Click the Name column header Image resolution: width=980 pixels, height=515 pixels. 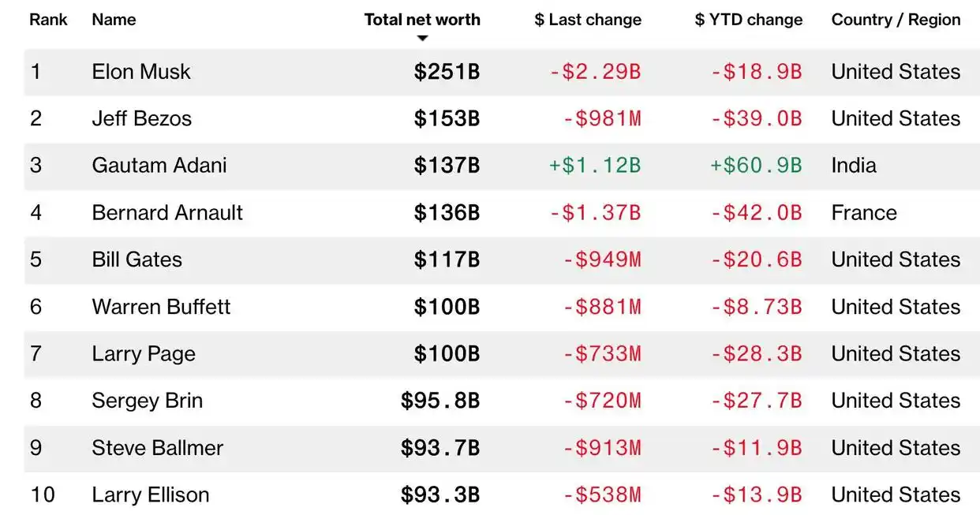tap(114, 20)
